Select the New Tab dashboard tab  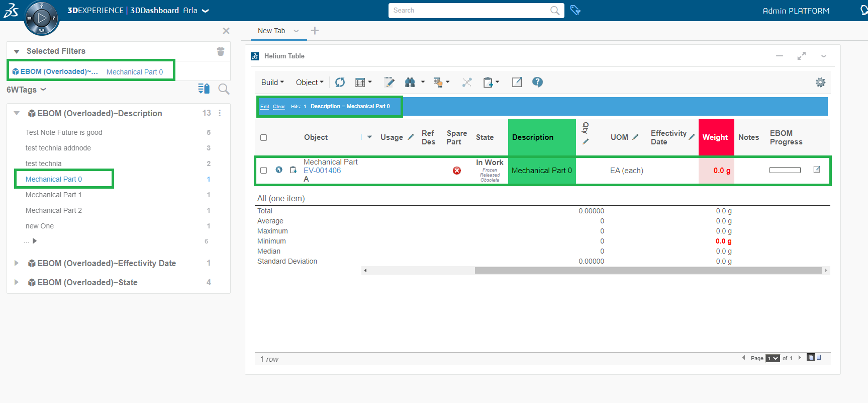pyautogui.click(x=271, y=31)
